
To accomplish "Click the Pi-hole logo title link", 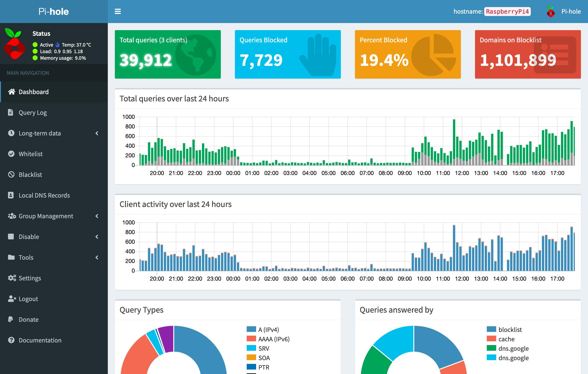I will point(54,12).
